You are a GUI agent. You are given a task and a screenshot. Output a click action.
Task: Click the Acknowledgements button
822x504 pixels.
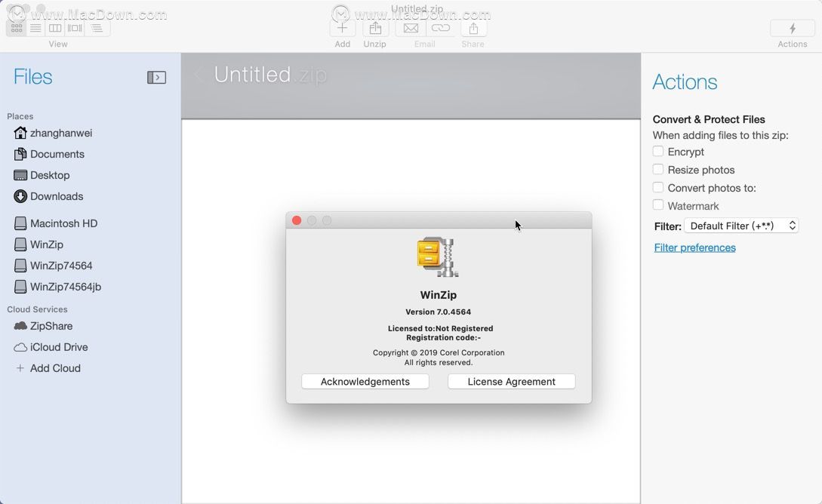pyautogui.click(x=365, y=382)
